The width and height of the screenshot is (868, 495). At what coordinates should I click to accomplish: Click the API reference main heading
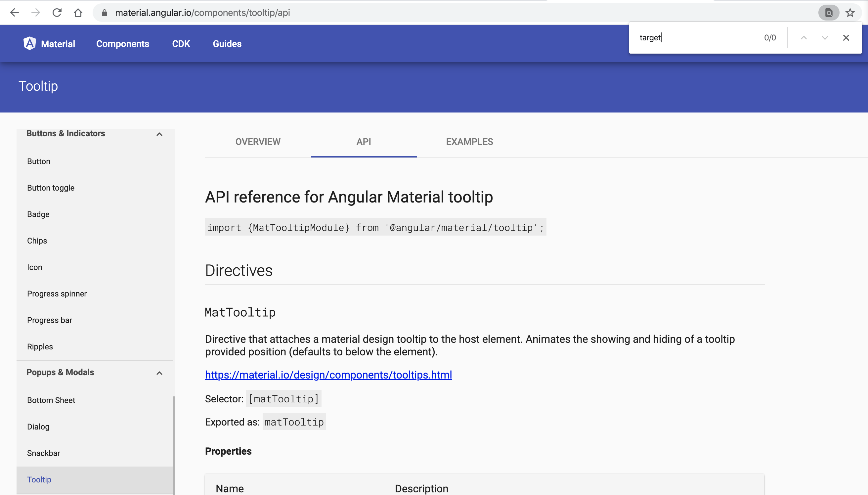tap(349, 197)
